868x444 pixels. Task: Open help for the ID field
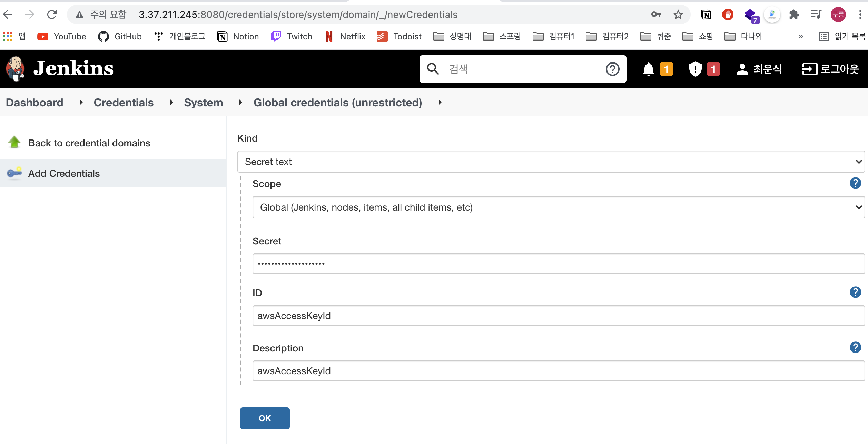(855, 292)
